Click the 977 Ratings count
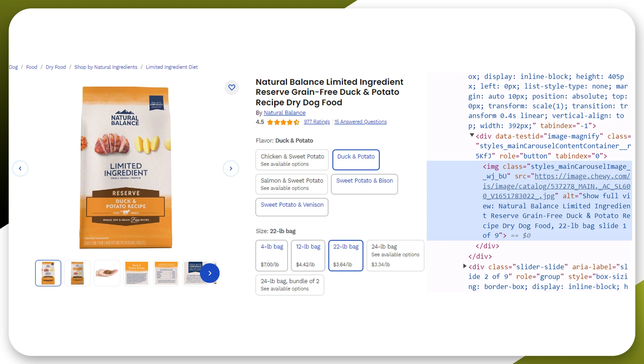 [317, 122]
